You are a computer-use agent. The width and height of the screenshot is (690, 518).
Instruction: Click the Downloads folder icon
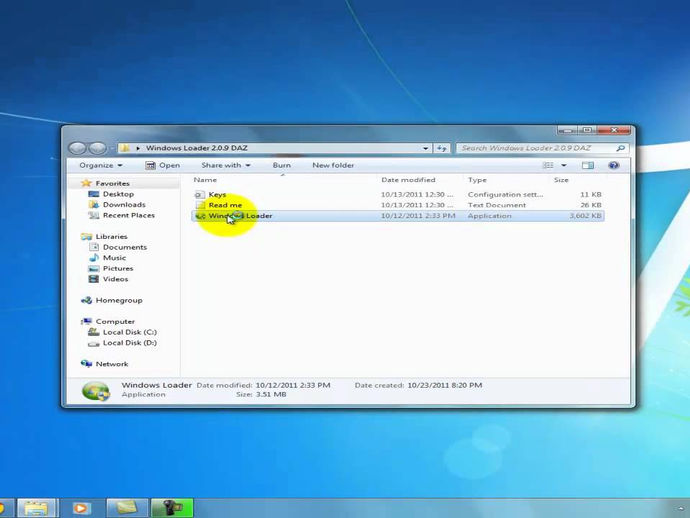pyautogui.click(x=93, y=205)
